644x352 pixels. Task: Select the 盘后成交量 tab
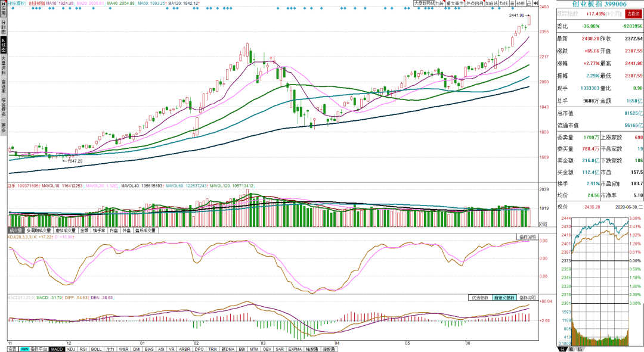click(x=146, y=230)
